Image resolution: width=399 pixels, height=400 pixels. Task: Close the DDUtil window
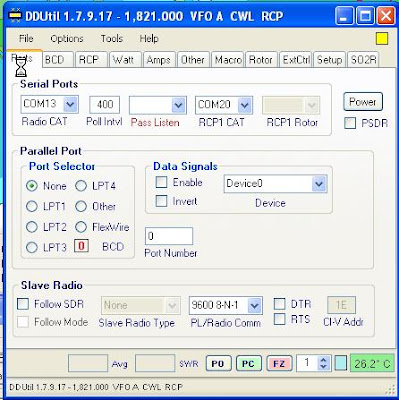click(x=386, y=16)
